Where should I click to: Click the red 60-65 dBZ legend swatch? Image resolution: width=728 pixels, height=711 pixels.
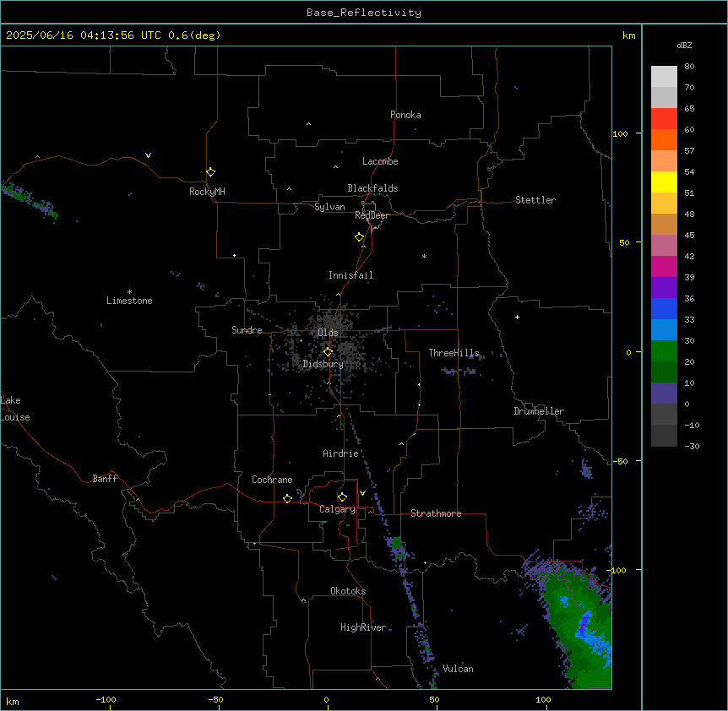[664, 118]
